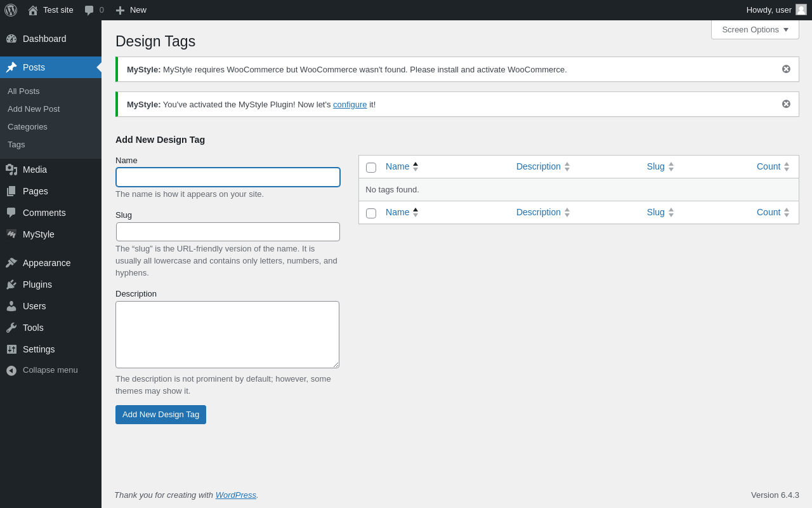Check the select-all checkbox in table footer

(371, 213)
